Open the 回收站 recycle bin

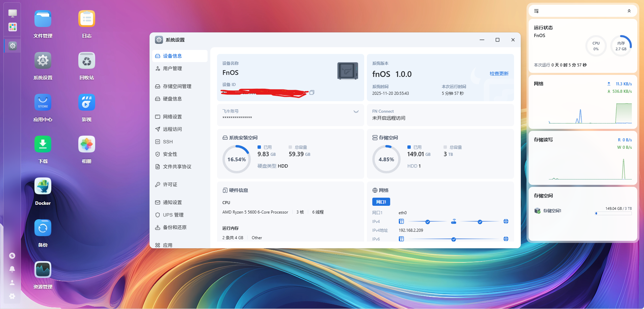click(x=86, y=61)
